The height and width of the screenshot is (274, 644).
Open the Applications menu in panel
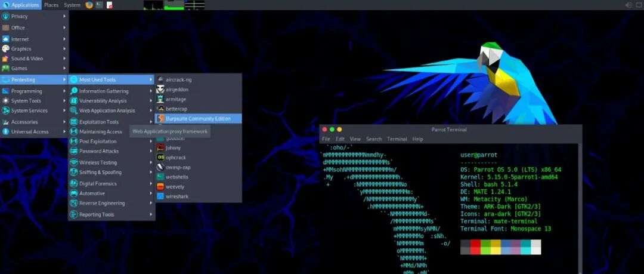tap(21, 5)
